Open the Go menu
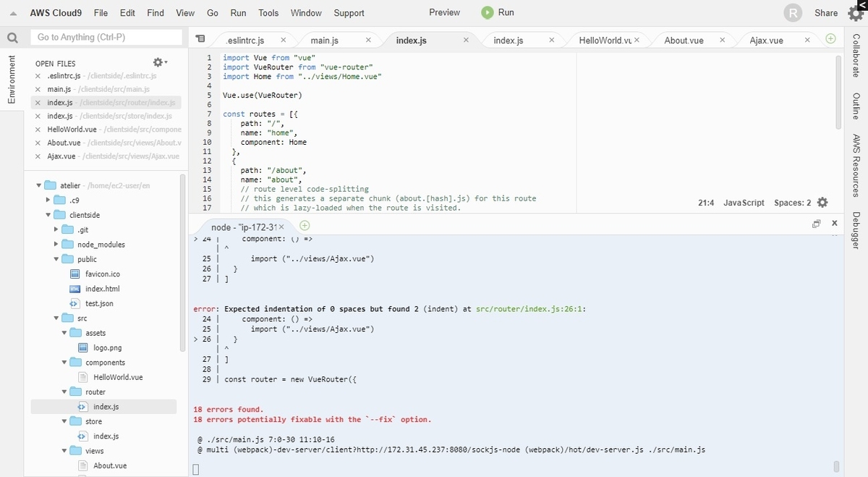 pos(213,13)
